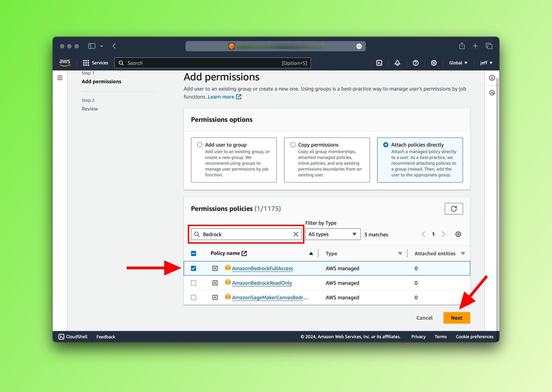Screen dimensions: 552x392
Task: Expand the Filter by Type dropdown
Action: [x=332, y=234]
